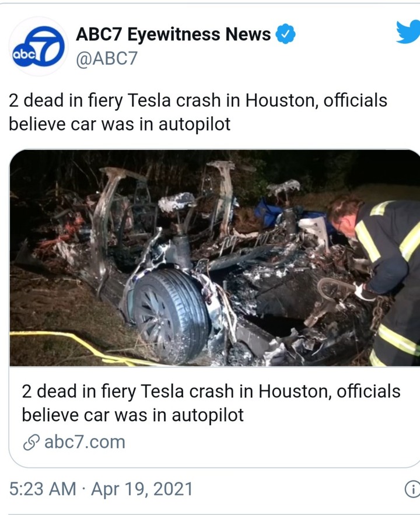Open the card headline below the photo

pos(211,403)
